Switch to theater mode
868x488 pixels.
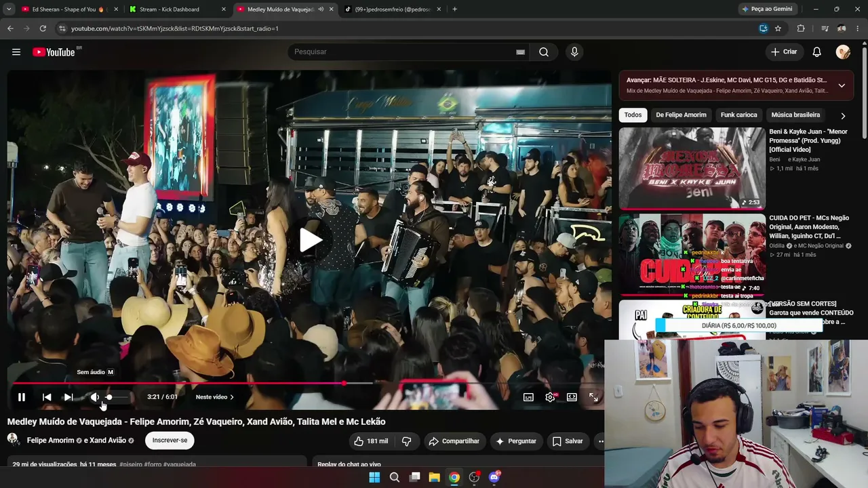click(572, 397)
